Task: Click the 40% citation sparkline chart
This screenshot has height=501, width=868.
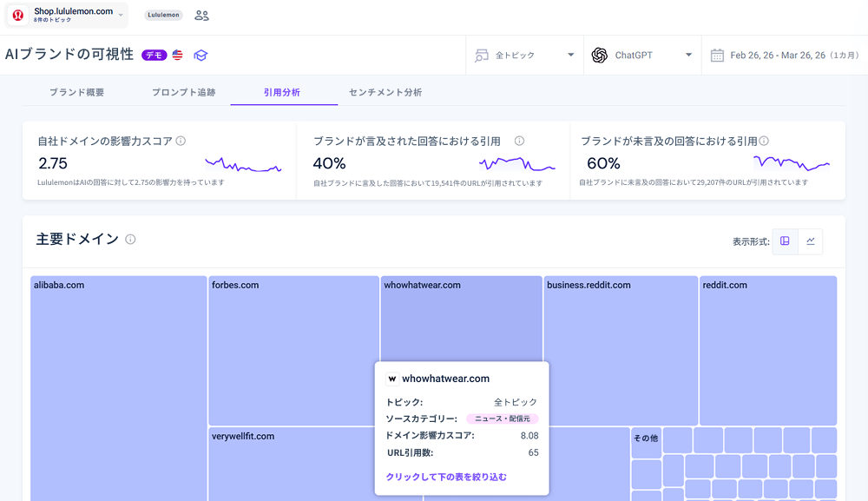Action: pos(517,164)
